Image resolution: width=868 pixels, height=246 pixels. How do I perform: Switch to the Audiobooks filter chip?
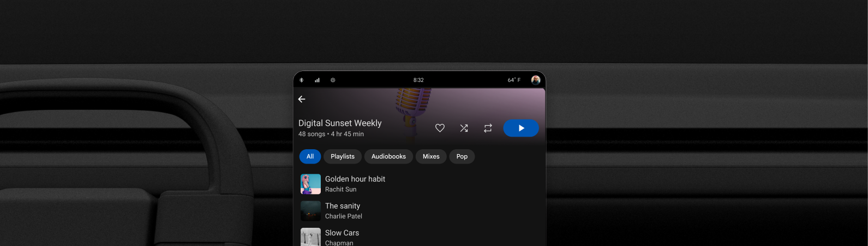tap(388, 156)
